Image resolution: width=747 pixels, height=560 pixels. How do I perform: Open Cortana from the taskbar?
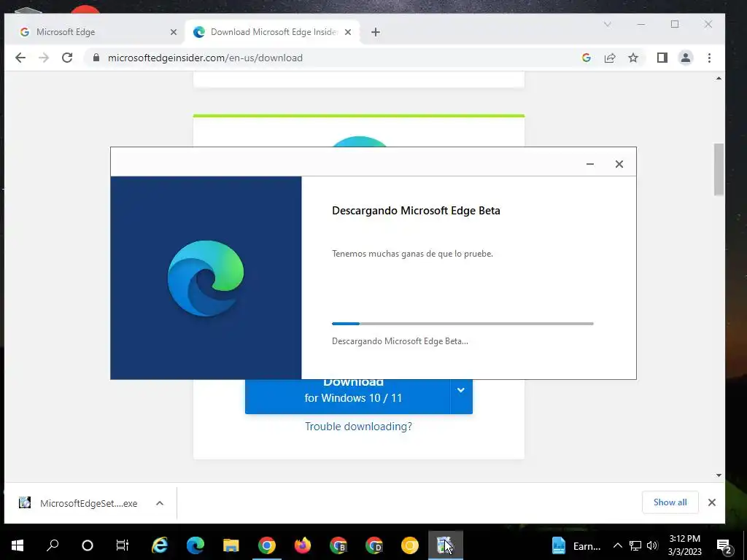88,545
